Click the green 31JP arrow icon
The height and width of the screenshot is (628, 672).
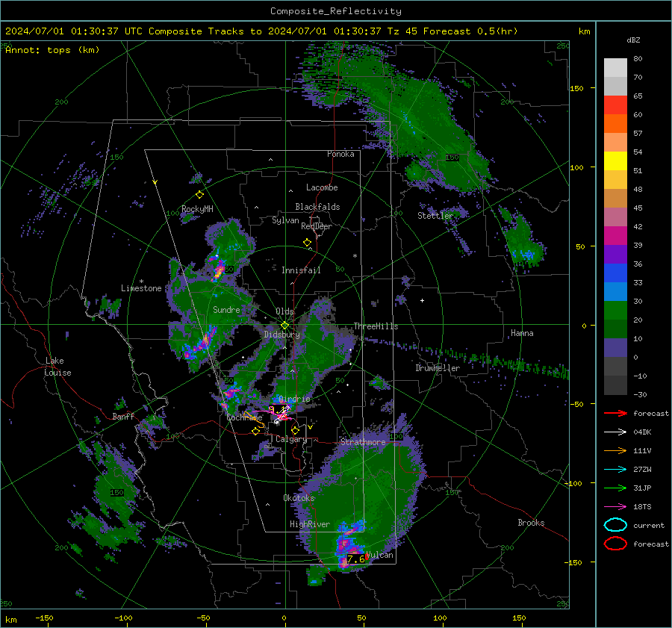[x=615, y=488]
